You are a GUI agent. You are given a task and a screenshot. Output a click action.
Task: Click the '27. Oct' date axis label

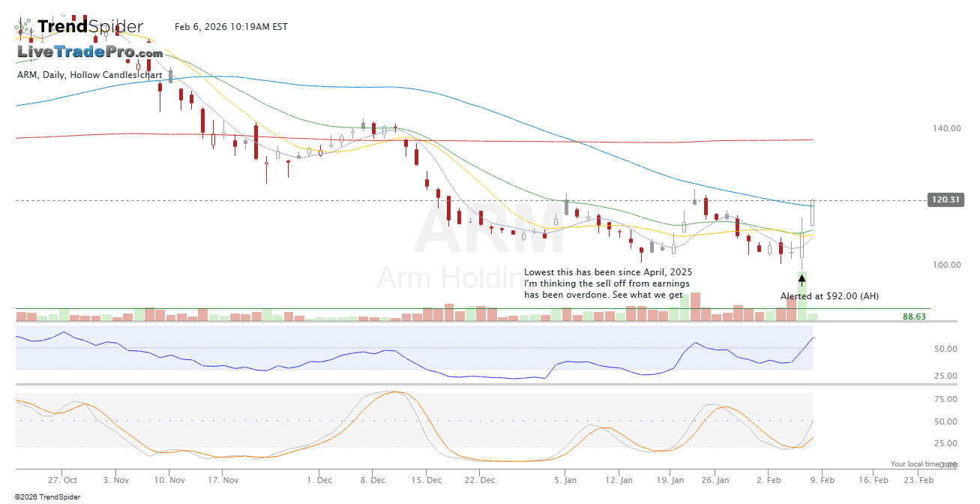62,480
